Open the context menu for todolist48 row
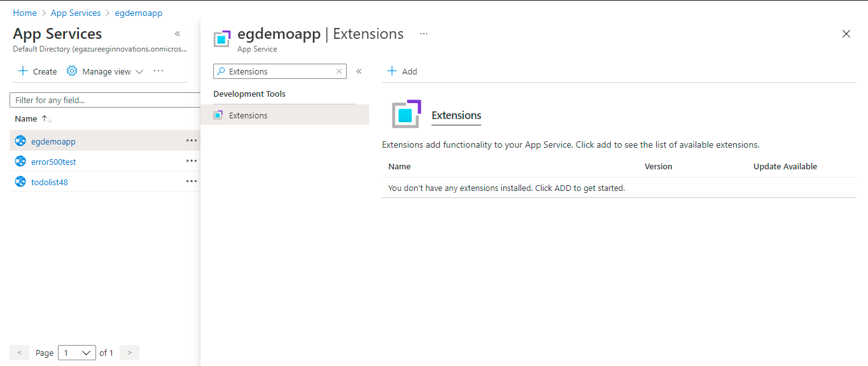Screen dimensions: 868x366 click(192, 182)
